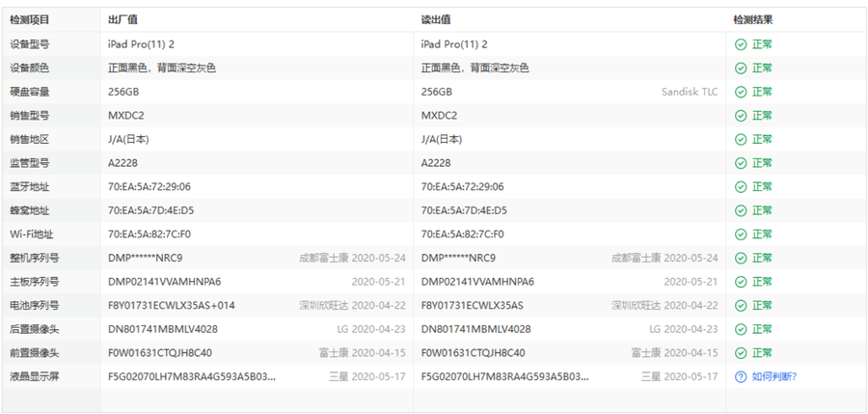Click read value F0W01631CTQJH8C40

473,353
